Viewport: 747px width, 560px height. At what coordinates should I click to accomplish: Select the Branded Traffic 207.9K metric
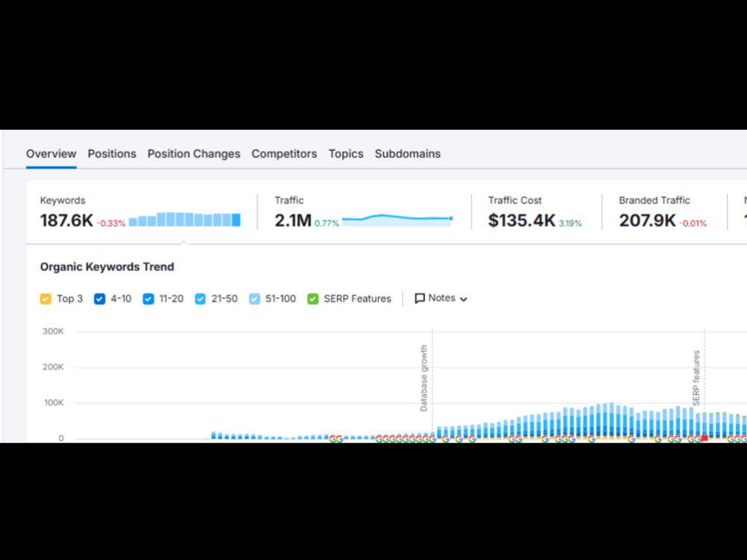click(647, 220)
